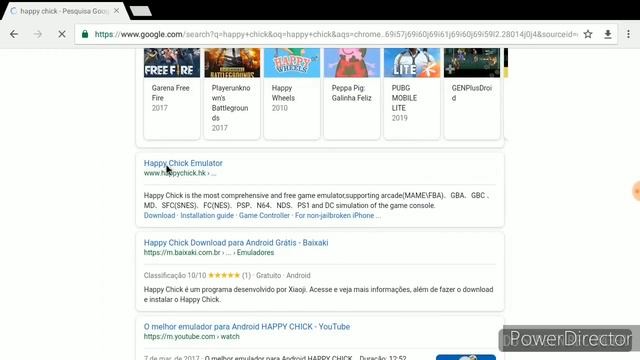Open the Download sitelink
Viewport: 640px width, 360px height.
(x=159, y=216)
